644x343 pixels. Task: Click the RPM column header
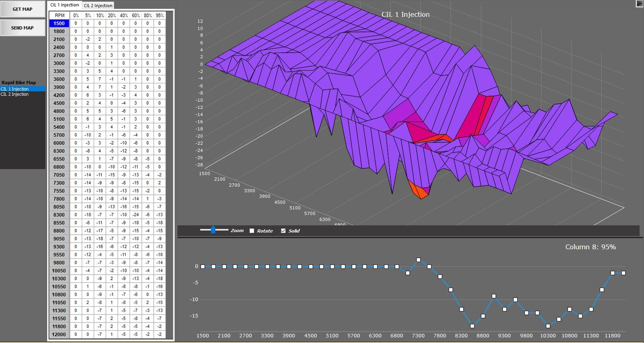click(x=59, y=15)
